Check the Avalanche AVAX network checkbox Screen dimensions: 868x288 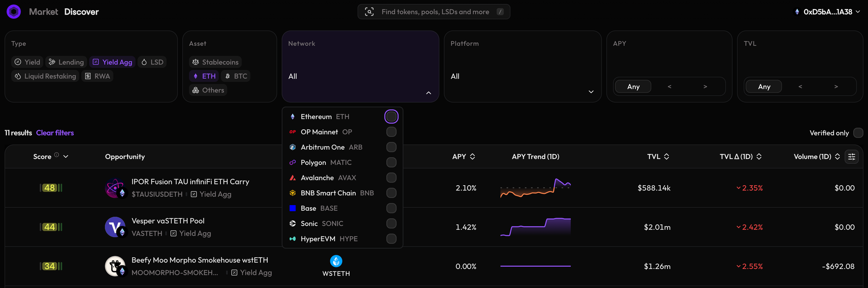391,178
